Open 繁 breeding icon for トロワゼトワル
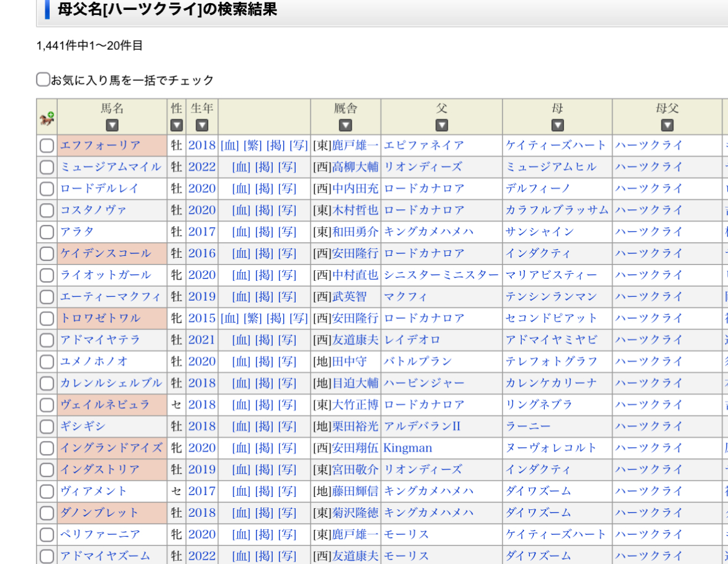Screen dimensions: 728x564 coord(253,318)
